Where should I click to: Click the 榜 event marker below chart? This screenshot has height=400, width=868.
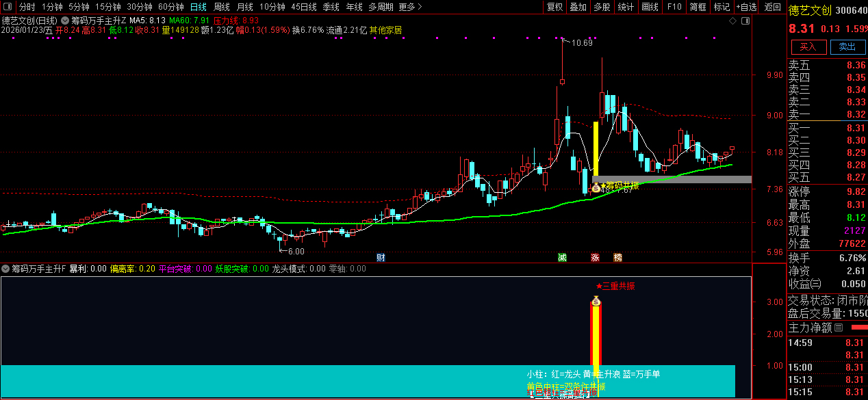coord(618,258)
